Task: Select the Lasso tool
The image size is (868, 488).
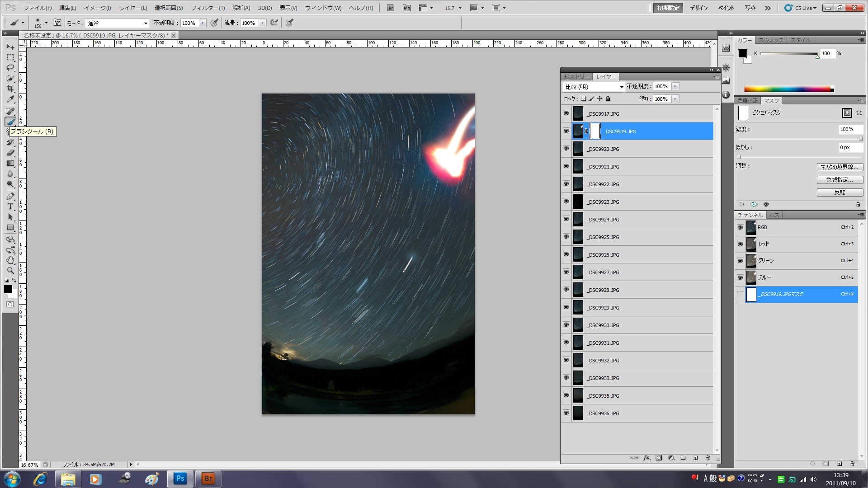Action: (10, 68)
